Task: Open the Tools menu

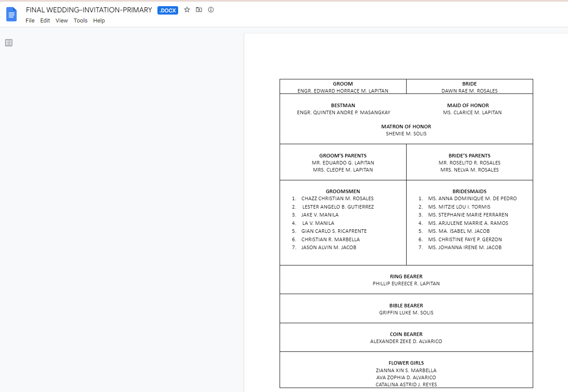Action: [81, 21]
